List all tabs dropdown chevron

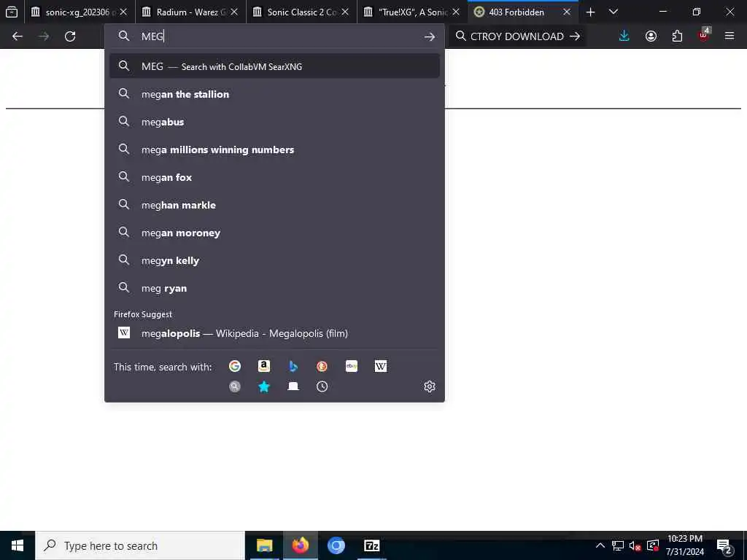pos(614,12)
